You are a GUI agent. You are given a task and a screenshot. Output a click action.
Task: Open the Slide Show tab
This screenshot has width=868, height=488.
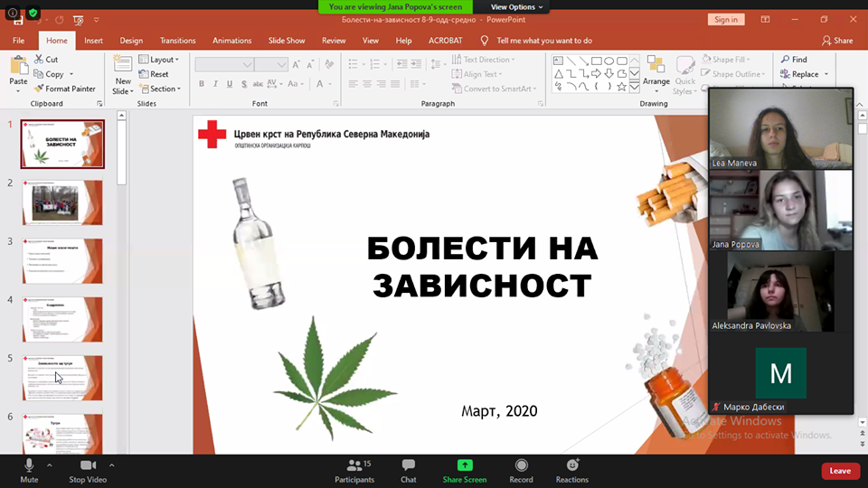(x=287, y=41)
